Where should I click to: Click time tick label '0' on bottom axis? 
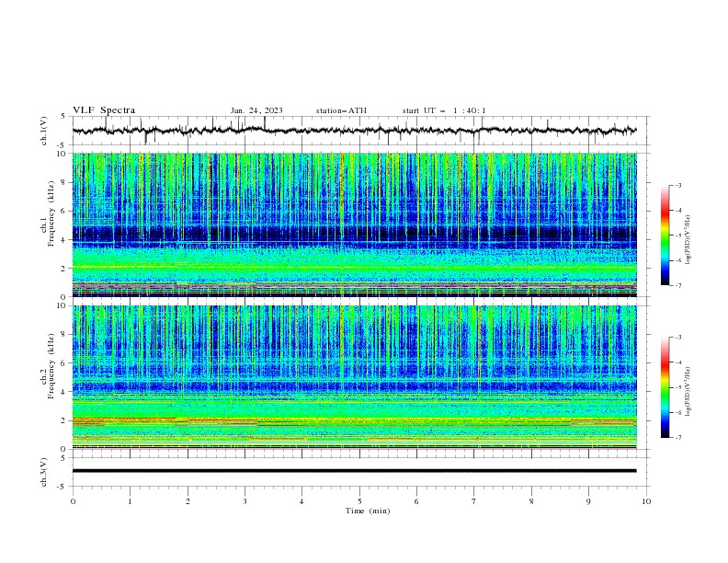(73, 501)
